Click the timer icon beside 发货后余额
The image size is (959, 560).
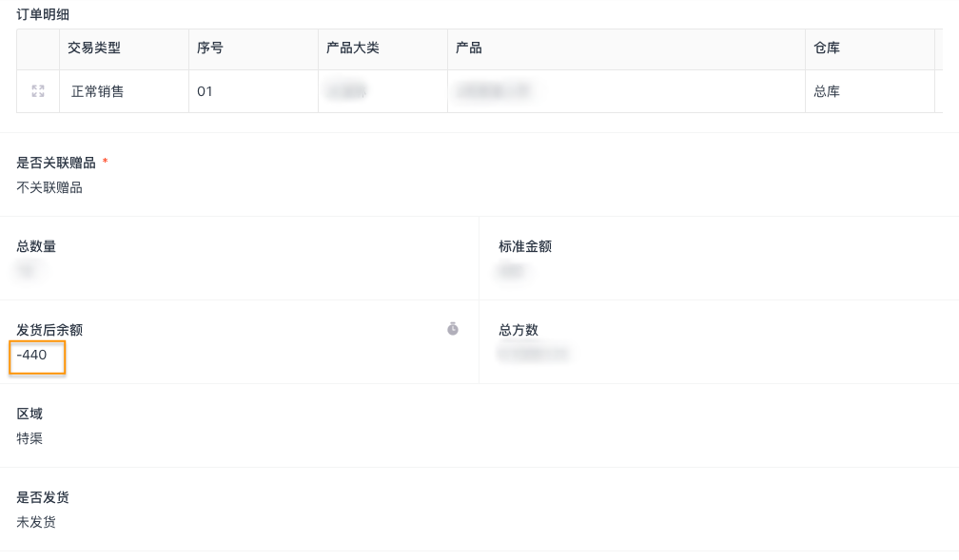[x=453, y=329]
